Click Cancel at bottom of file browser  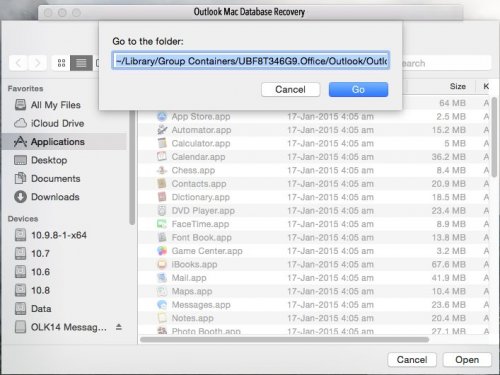tap(412, 360)
